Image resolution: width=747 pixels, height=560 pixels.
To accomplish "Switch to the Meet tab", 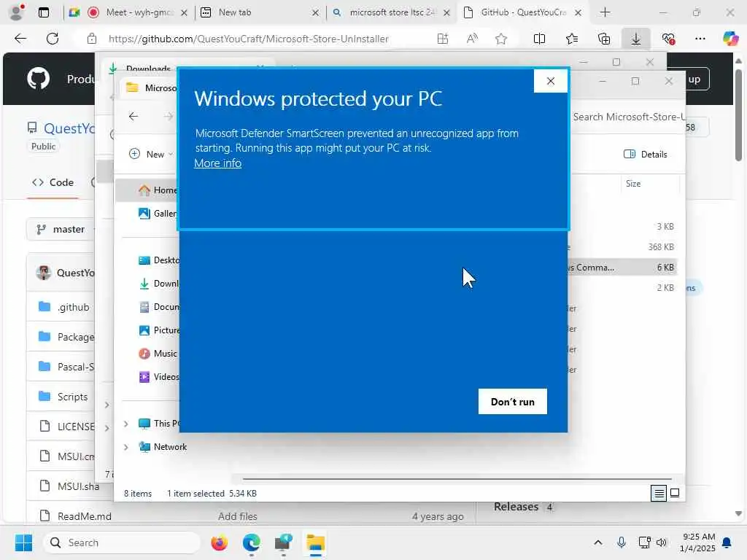I will pos(128,12).
